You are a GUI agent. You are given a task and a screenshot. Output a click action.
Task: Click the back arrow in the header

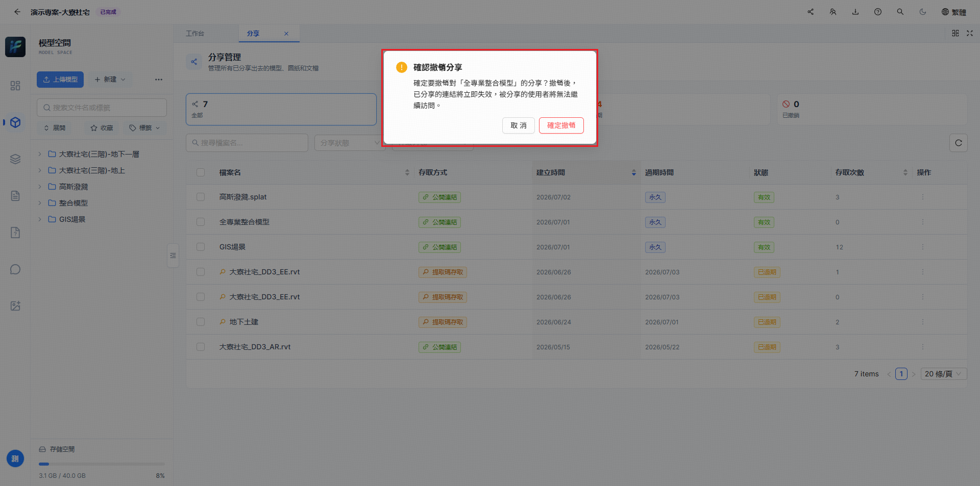[17, 12]
